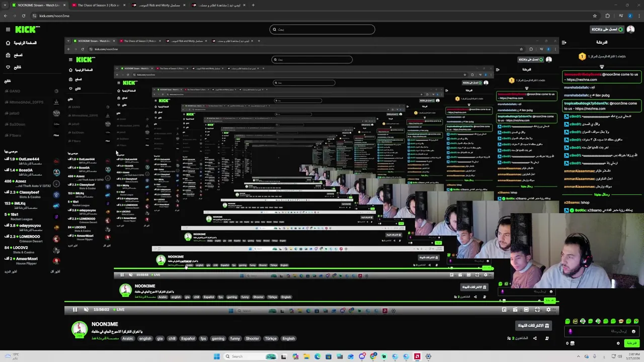The image size is (644, 362).
Task: Open the heart-icon following item in Kick sidebar
Action: click(x=14, y=67)
